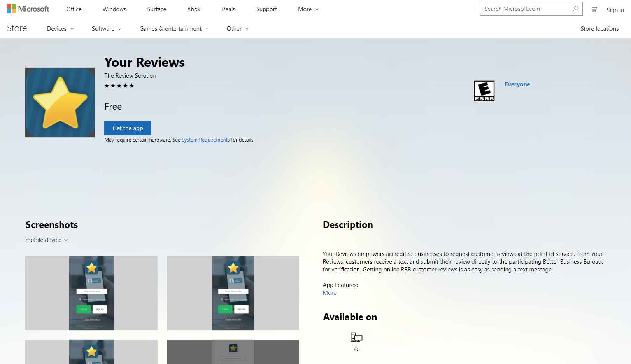Viewport: 631px width, 364px height.
Task: Open the Deals page
Action: [228, 9]
